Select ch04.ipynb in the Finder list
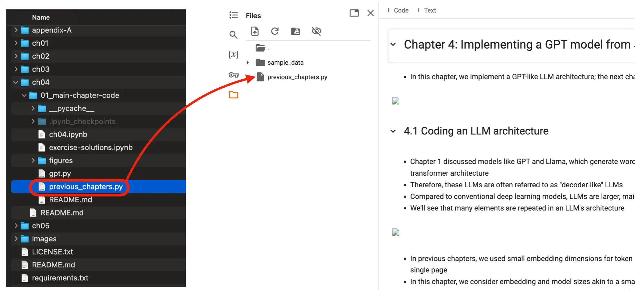This screenshot has height=297, width=644. [x=68, y=135]
